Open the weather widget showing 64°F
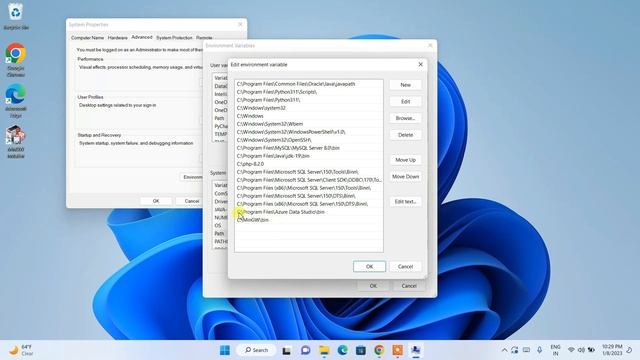 [21, 350]
